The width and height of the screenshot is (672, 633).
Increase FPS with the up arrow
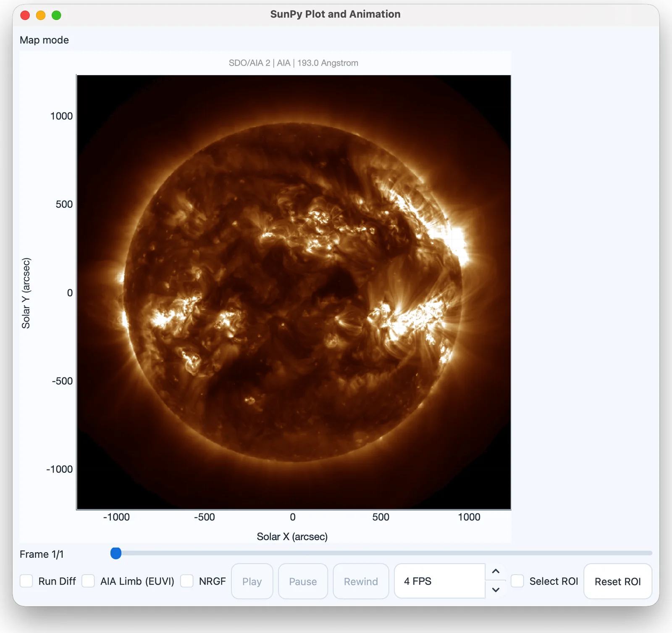coord(496,572)
